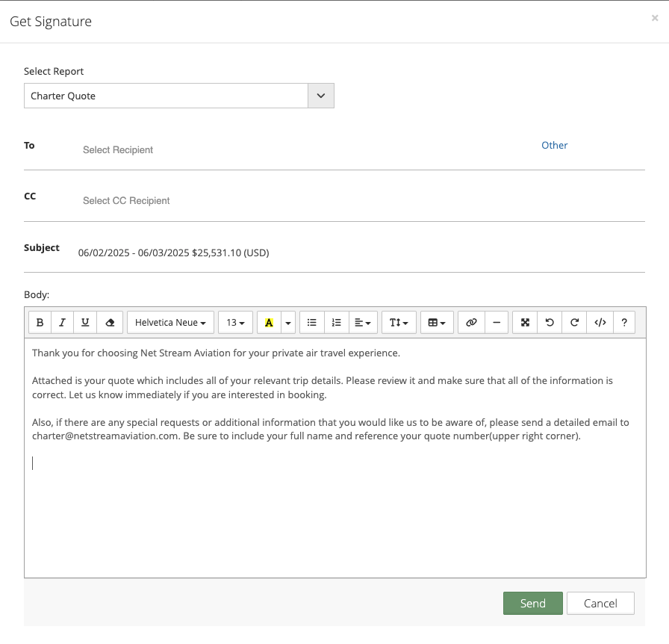Redo the previous edit
The image size is (669, 644).
[x=575, y=323]
